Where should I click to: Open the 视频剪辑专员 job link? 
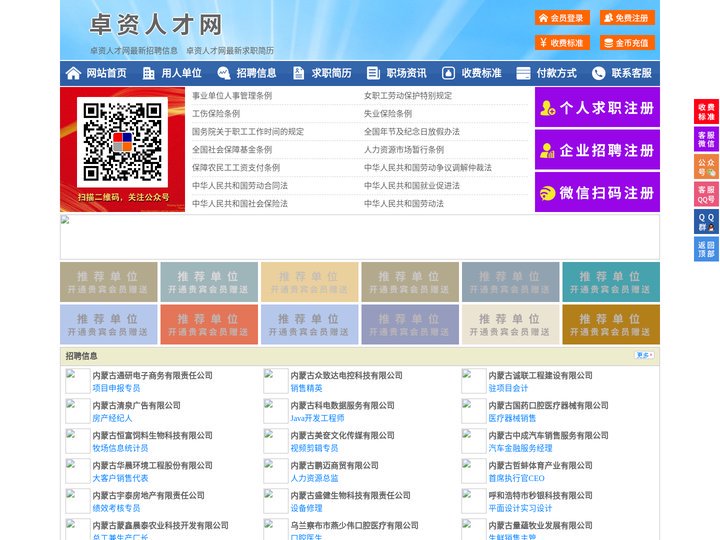click(x=314, y=448)
